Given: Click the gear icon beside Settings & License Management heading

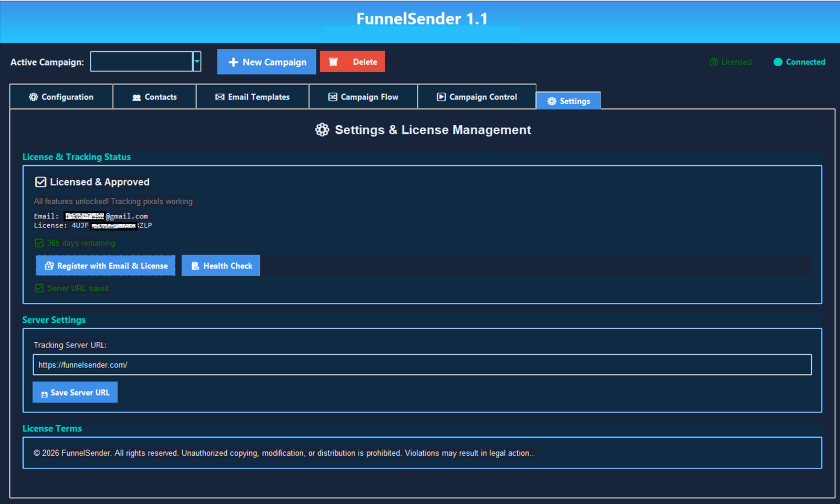Looking at the screenshot, I should (x=321, y=130).
